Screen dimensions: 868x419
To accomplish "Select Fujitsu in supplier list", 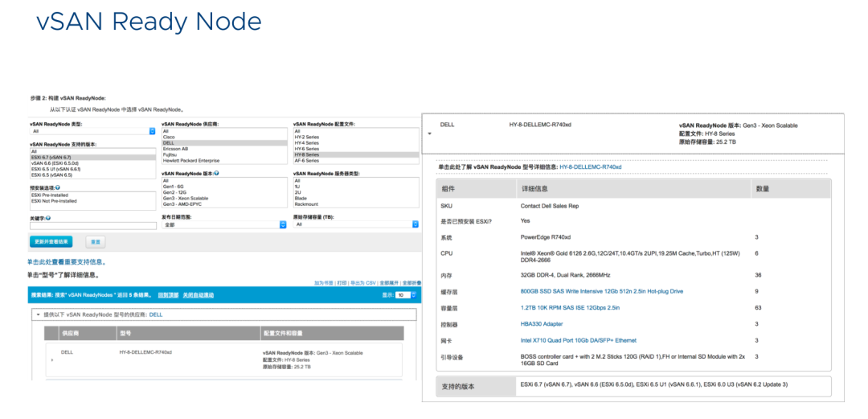I will tap(224, 154).
